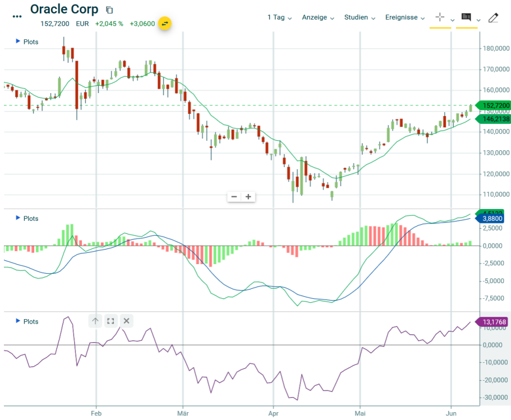The width and height of the screenshot is (511, 420).
Task: Open the crosshair tool dropdown arrow
Action: (x=452, y=20)
